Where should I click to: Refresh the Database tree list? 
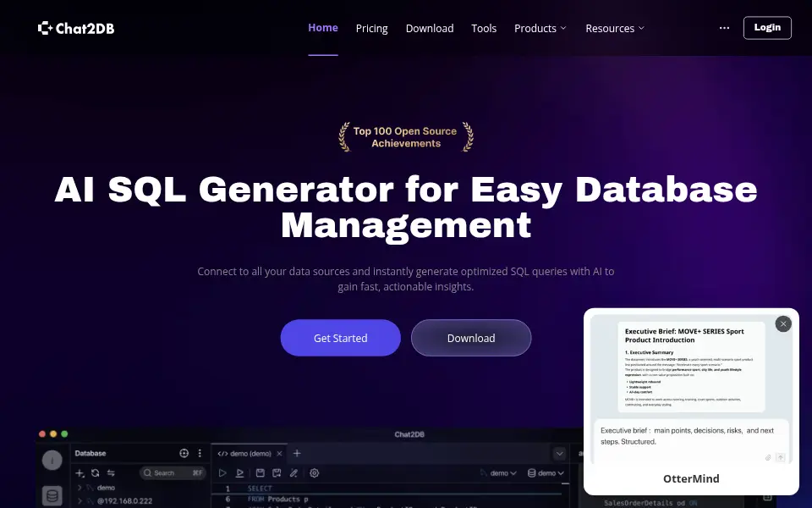96,472
